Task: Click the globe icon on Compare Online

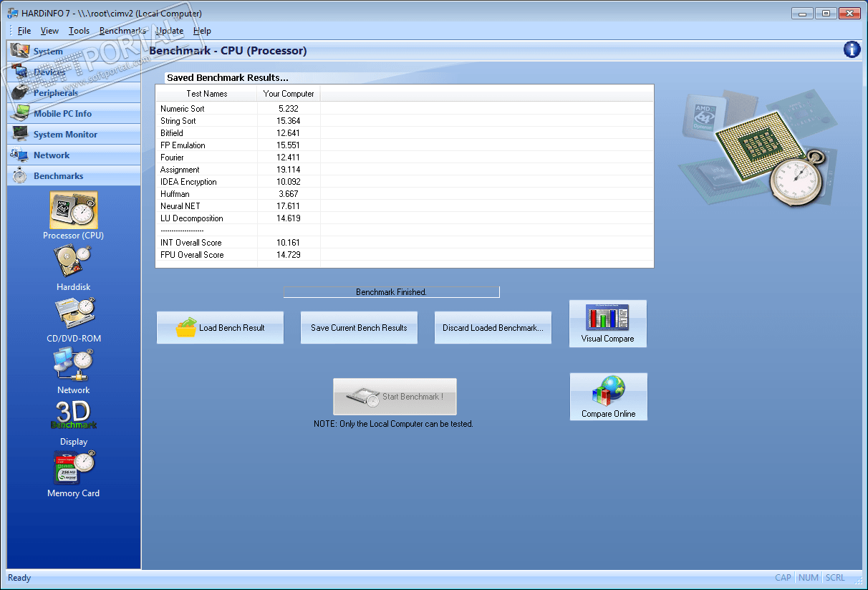Action: pyautogui.click(x=608, y=391)
